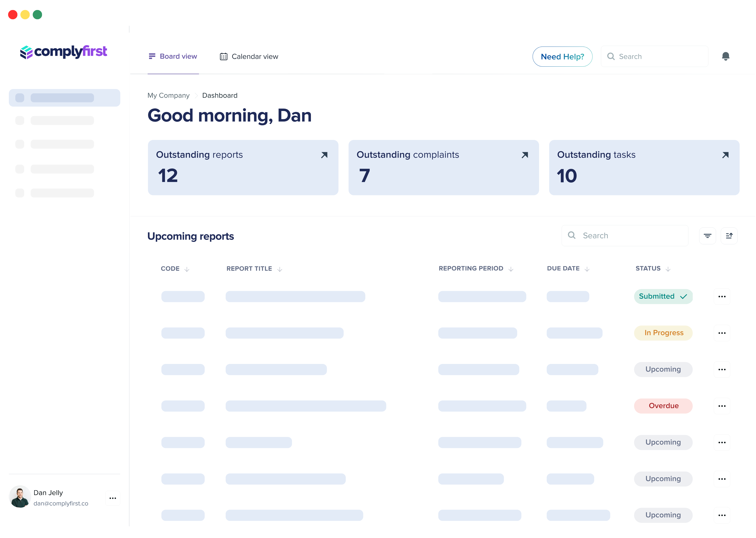
Task: Sort by STATUS column arrow
Action: 668,269
